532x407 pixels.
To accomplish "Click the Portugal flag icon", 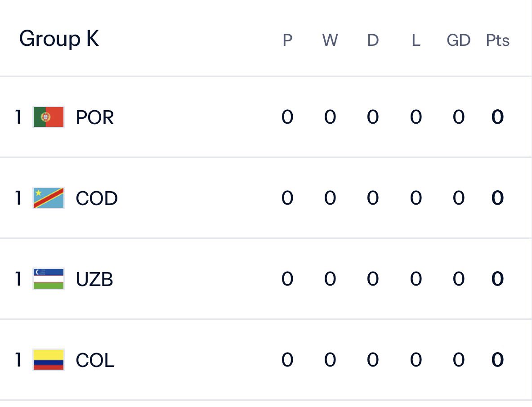I will pyautogui.click(x=49, y=117).
